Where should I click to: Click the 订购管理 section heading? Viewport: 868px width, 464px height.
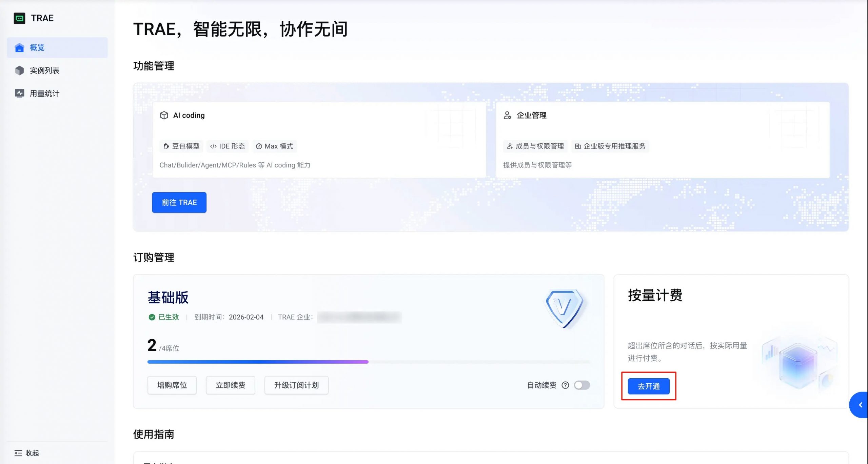154,257
